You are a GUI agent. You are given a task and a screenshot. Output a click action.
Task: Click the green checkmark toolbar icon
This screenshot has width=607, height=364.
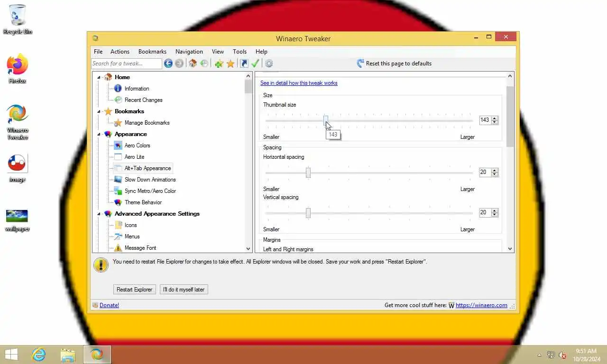point(255,64)
